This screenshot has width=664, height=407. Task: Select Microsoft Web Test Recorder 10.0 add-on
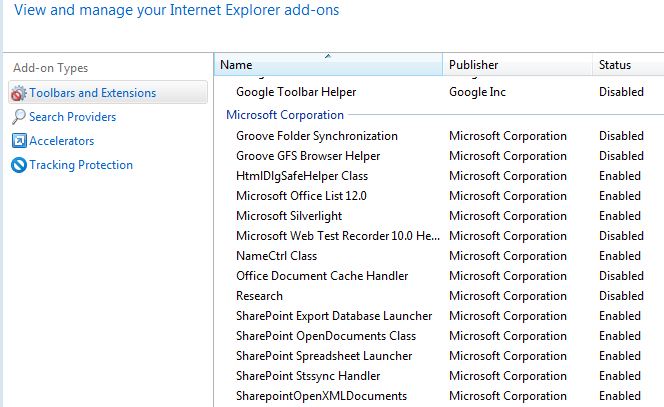click(338, 236)
